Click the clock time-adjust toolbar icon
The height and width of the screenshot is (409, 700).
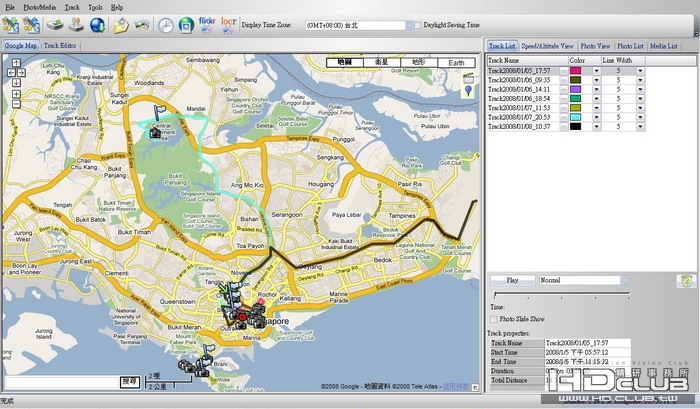tap(165, 25)
